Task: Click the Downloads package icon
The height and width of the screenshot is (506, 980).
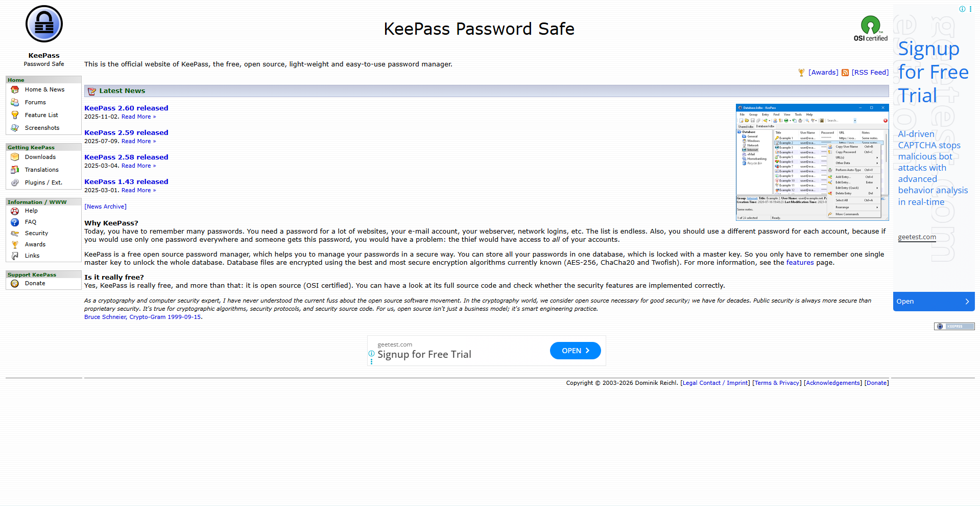Action: tap(15, 157)
